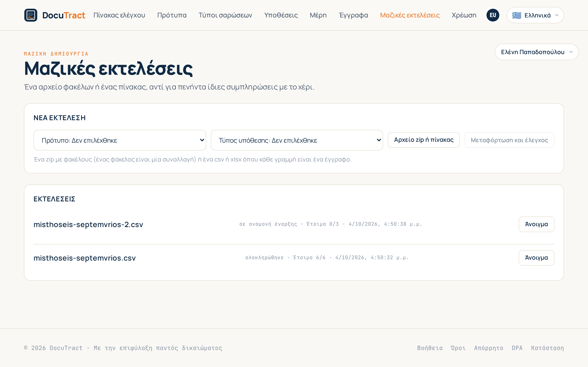Expand the Ελένη Παπαδοπούλου account menu
The height and width of the screenshot is (367, 588).
537,52
